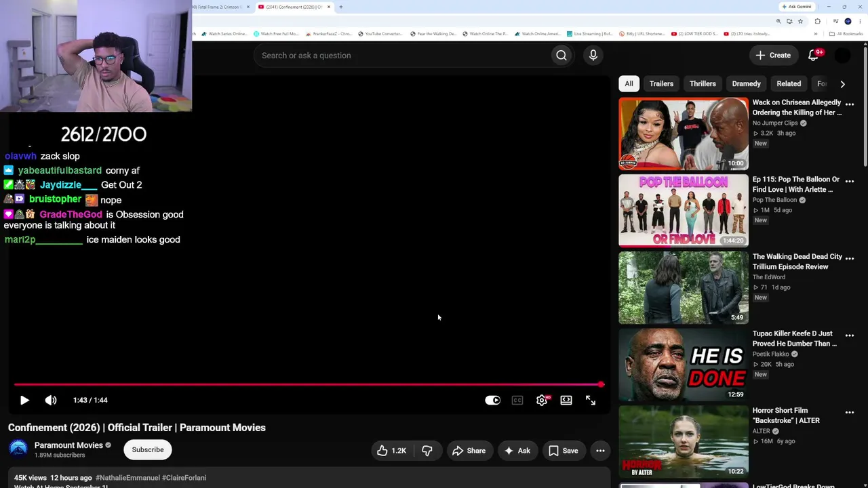This screenshot has width=868, height=488.
Task: Open a new browser tab
Action: [x=340, y=7]
